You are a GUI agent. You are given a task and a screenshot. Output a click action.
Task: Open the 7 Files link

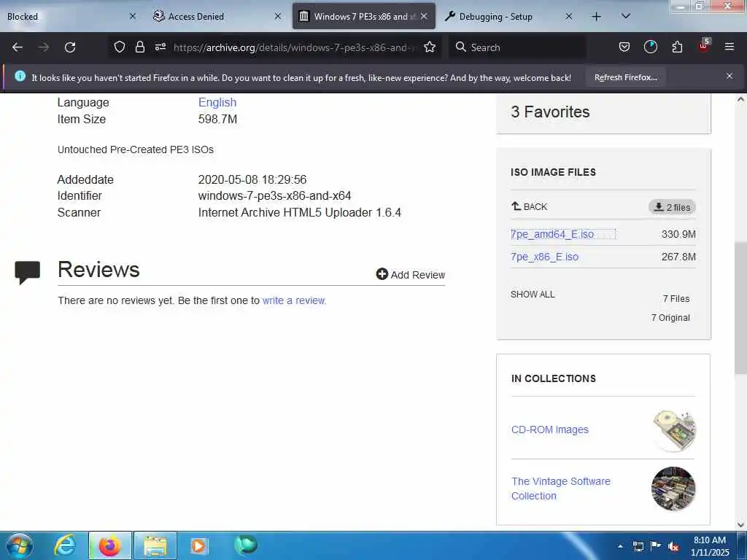click(676, 298)
